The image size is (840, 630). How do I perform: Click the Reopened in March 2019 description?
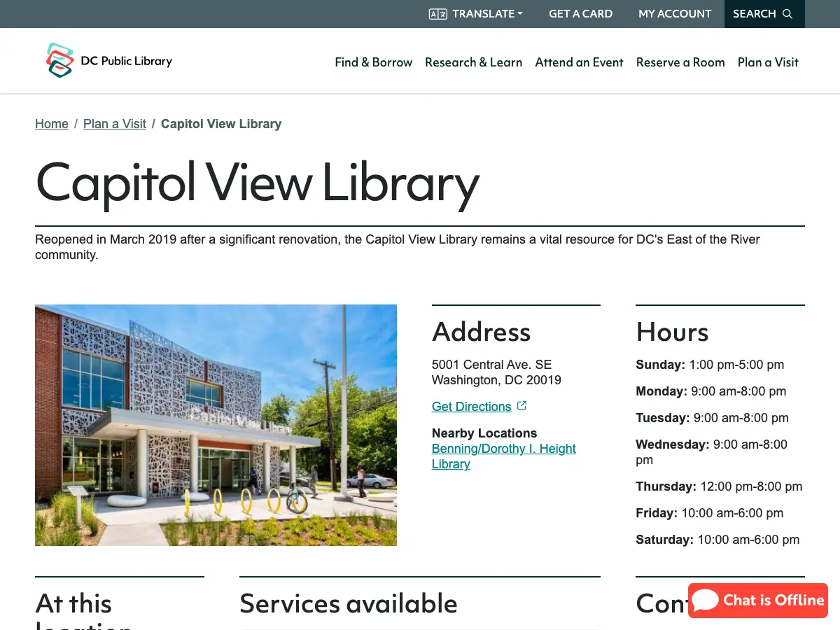point(398,247)
